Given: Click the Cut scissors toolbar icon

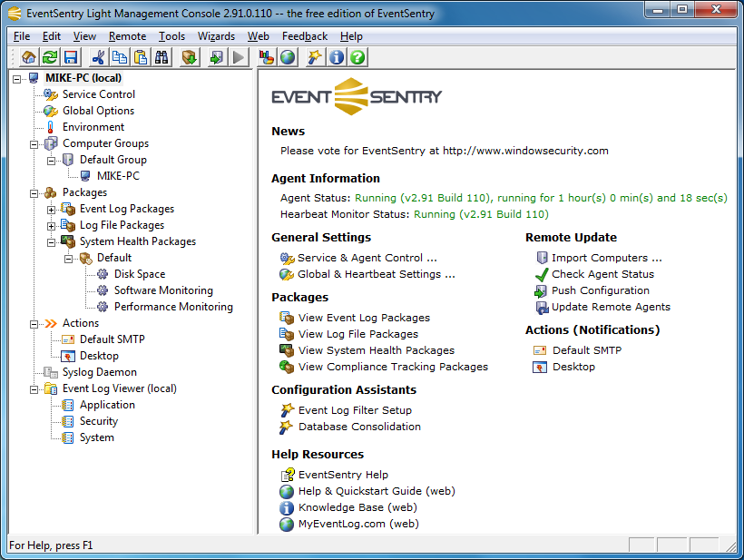Looking at the screenshot, I should click(x=99, y=57).
